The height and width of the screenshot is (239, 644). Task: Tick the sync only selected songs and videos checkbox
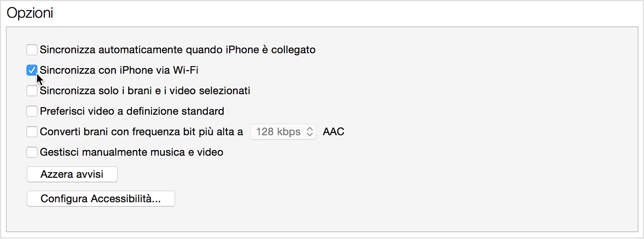pyautogui.click(x=32, y=91)
